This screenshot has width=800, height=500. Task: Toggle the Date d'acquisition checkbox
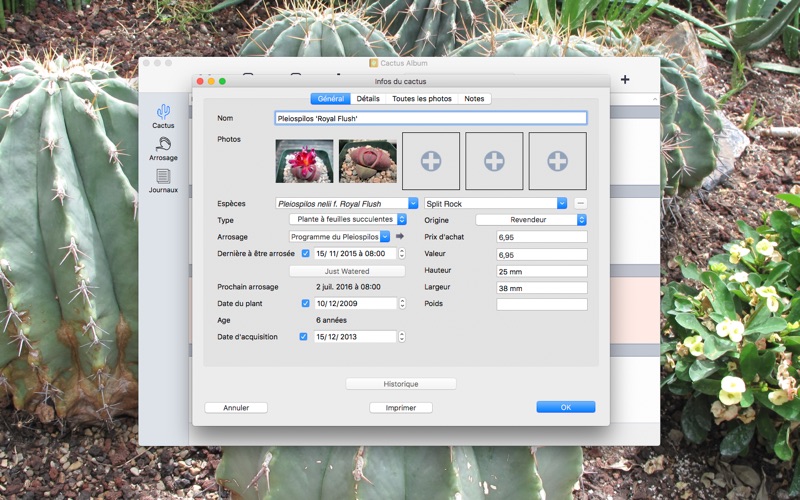pos(304,337)
